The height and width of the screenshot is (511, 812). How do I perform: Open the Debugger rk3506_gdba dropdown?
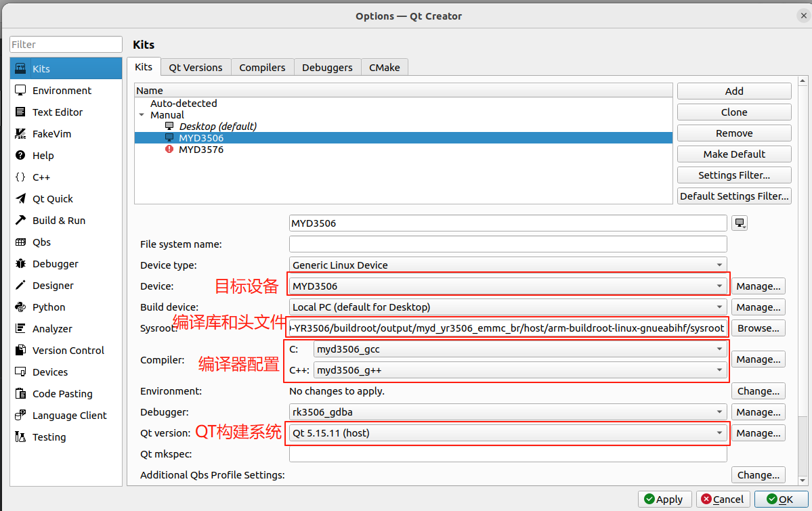[508, 412]
